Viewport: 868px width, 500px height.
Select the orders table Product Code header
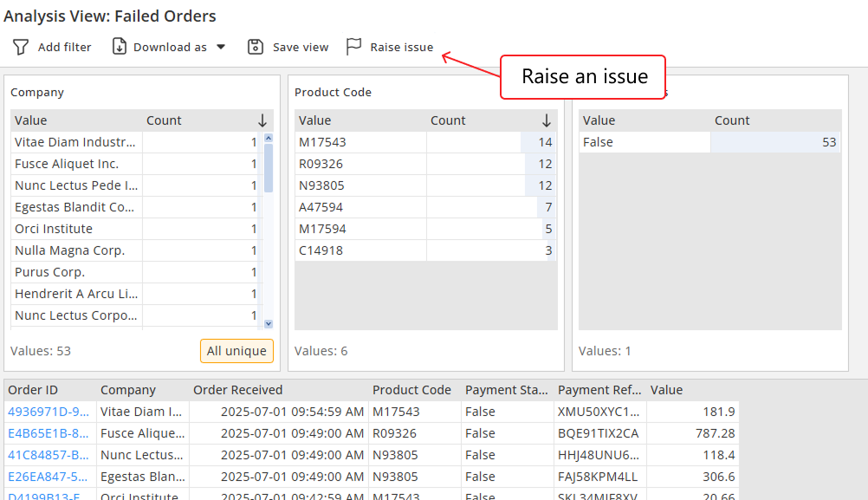(415, 390)
